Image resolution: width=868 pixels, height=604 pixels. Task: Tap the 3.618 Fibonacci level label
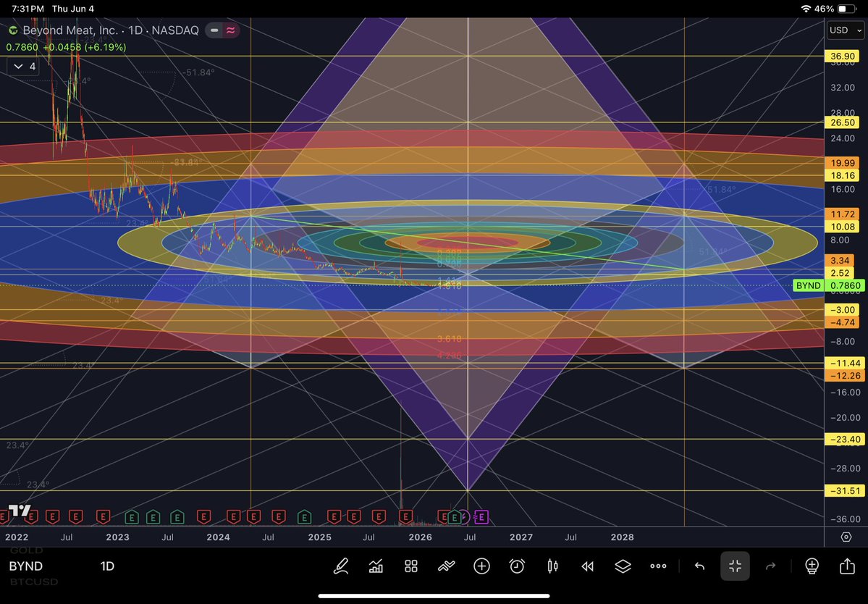click(x=449, y=339)
